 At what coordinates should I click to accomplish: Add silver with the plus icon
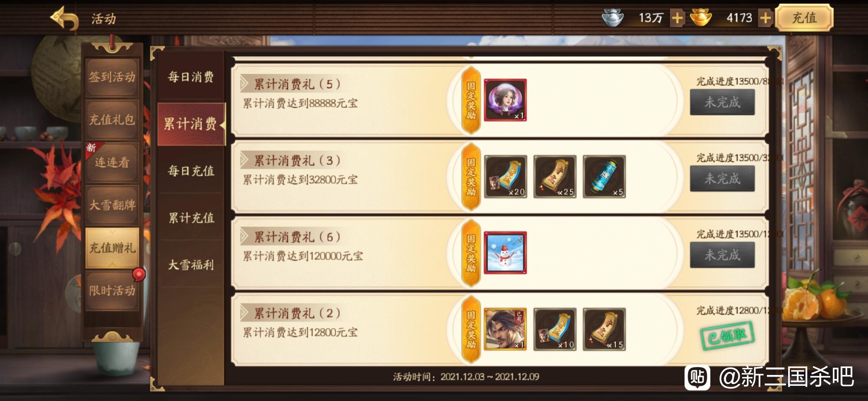point(677,18)
